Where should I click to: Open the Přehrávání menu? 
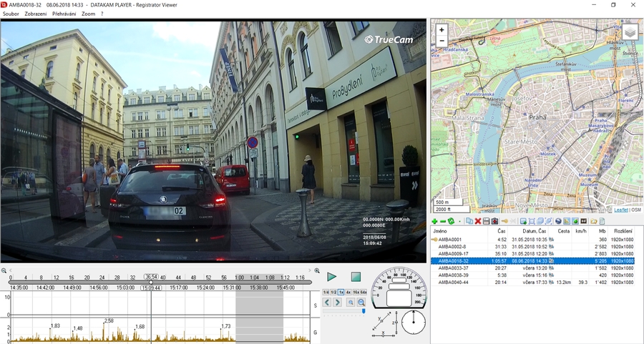coord(64,14)
